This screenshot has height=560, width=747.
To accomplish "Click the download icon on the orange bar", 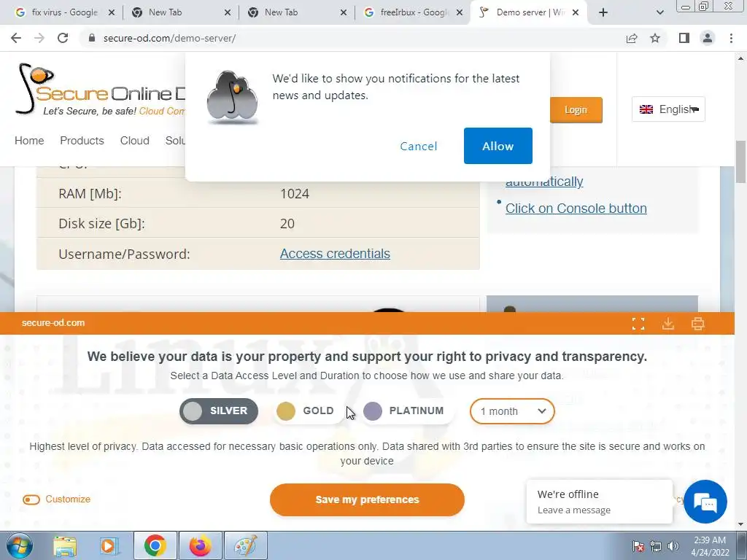I will coord(668,324).
